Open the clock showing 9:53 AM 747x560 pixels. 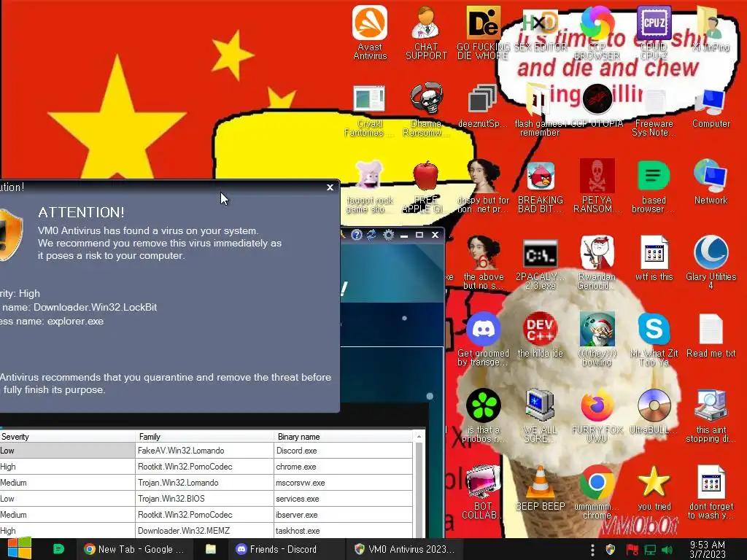pyautogui.click(x=708, y=549)
